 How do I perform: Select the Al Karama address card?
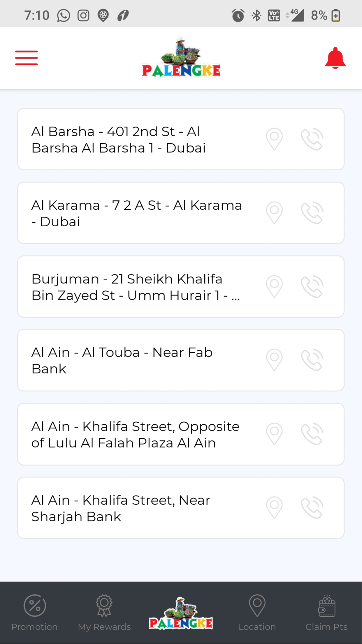click(x=181, y=213)
